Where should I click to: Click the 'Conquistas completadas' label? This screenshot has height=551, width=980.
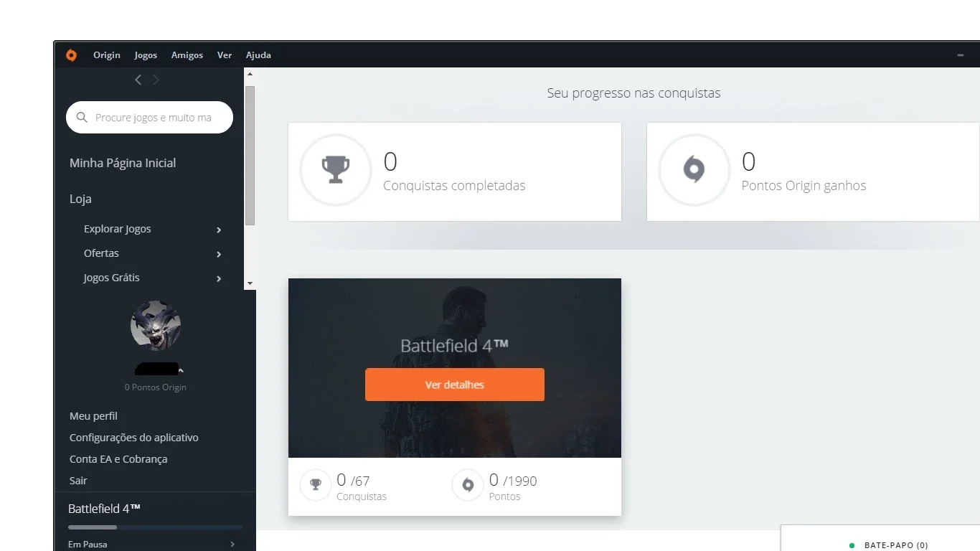(454, 186)
